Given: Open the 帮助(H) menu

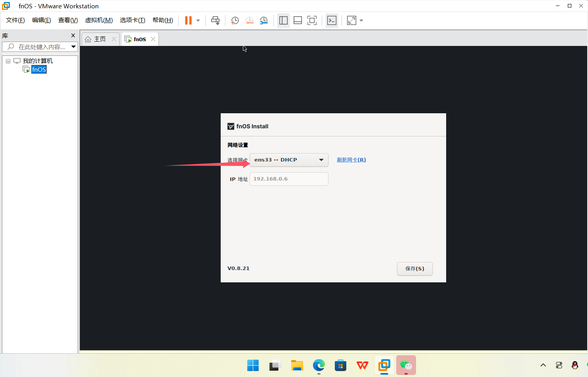Looking at the screenshot, I should [163, 20].
